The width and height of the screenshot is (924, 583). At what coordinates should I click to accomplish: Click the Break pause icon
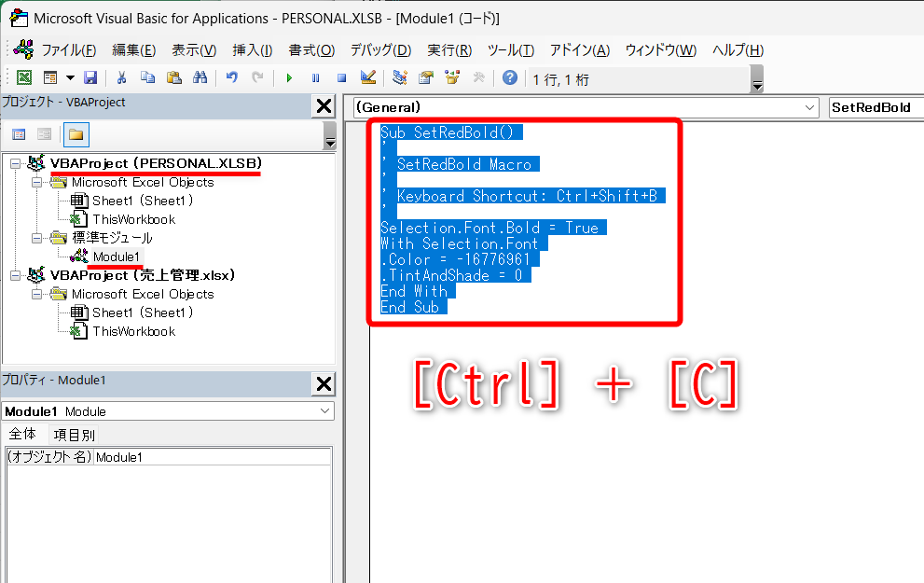(315, 77)
